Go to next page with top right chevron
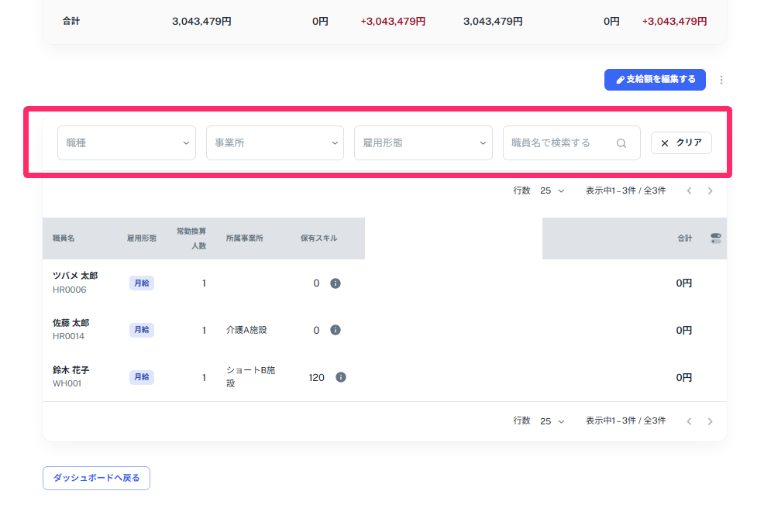 pyautogui.click(x=711, y=190)
